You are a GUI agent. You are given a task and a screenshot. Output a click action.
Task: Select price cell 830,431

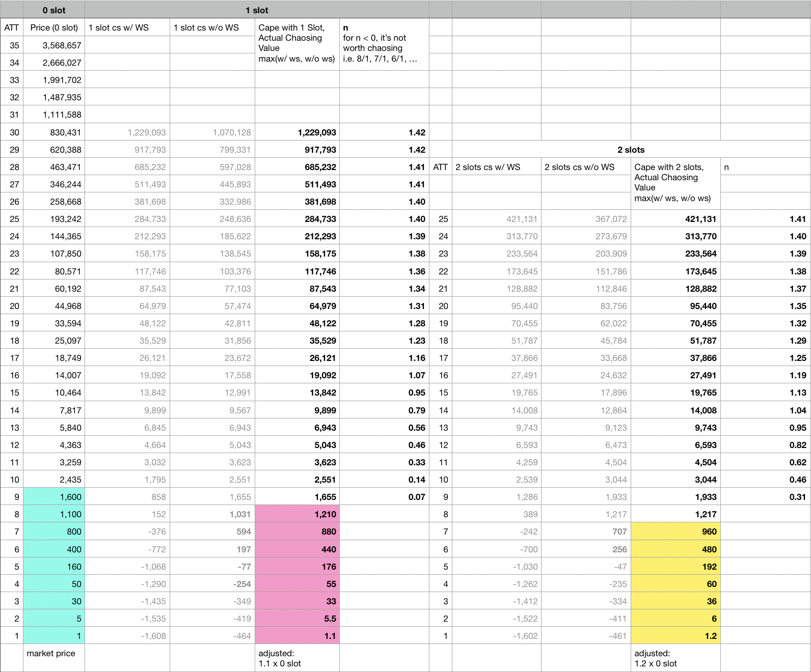pyautogui.click(x=54, y=132)
